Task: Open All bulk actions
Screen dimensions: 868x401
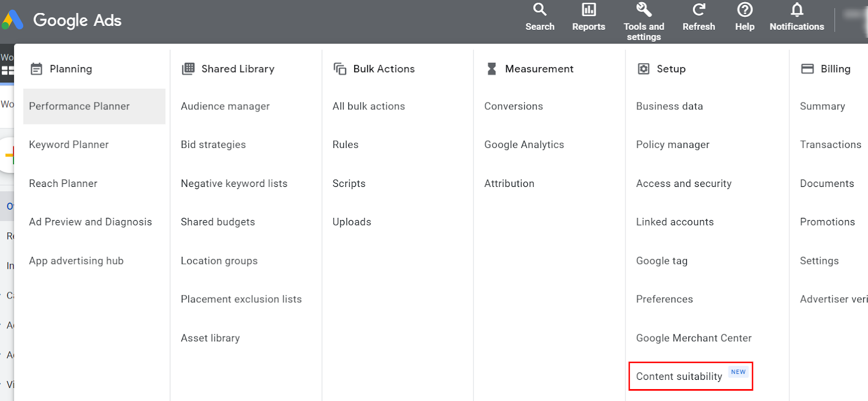Action: pyautogui.click(x=369, y=106)
